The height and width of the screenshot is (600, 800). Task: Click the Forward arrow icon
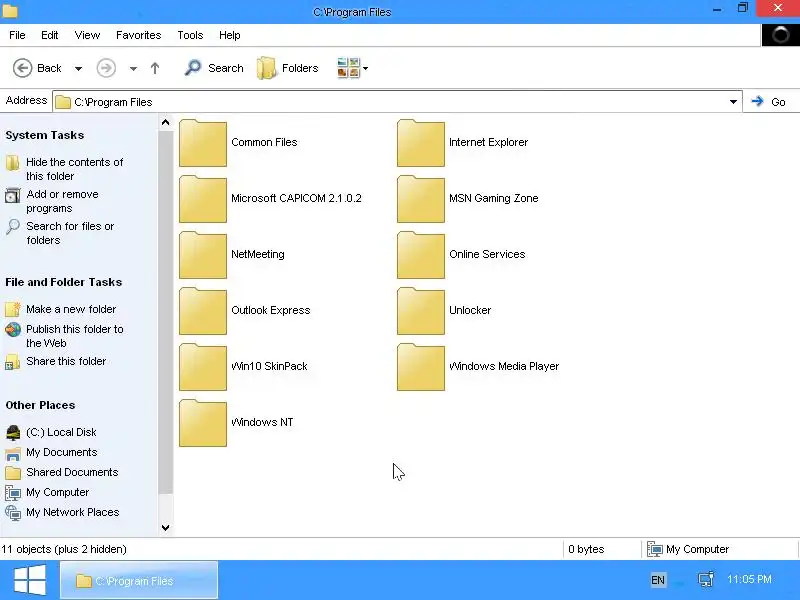106,68
